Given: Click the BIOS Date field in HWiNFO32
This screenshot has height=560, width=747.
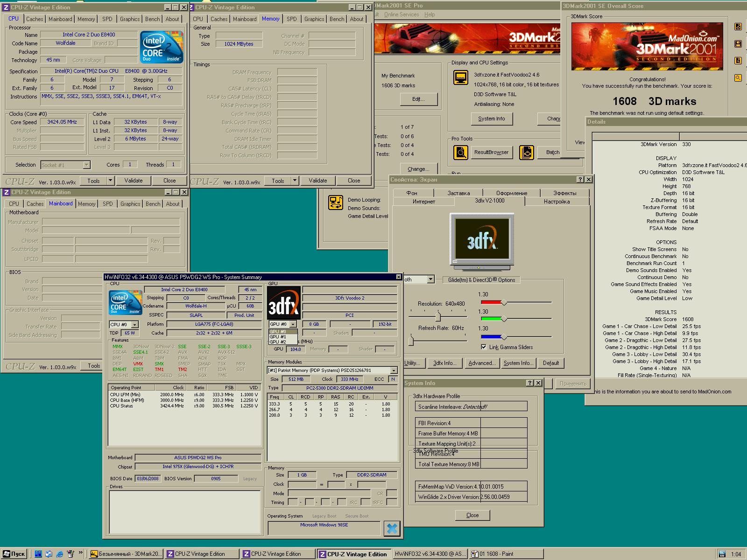Looking at the screenshot, I should click(x=148, y=479).
